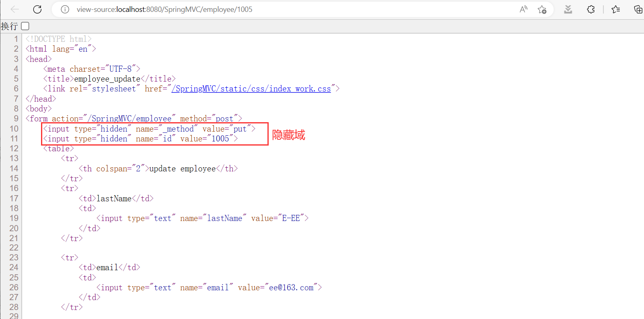644x319 pixels.
Task: Open the Extensions puzzle icon
Action: coord(591,9)
